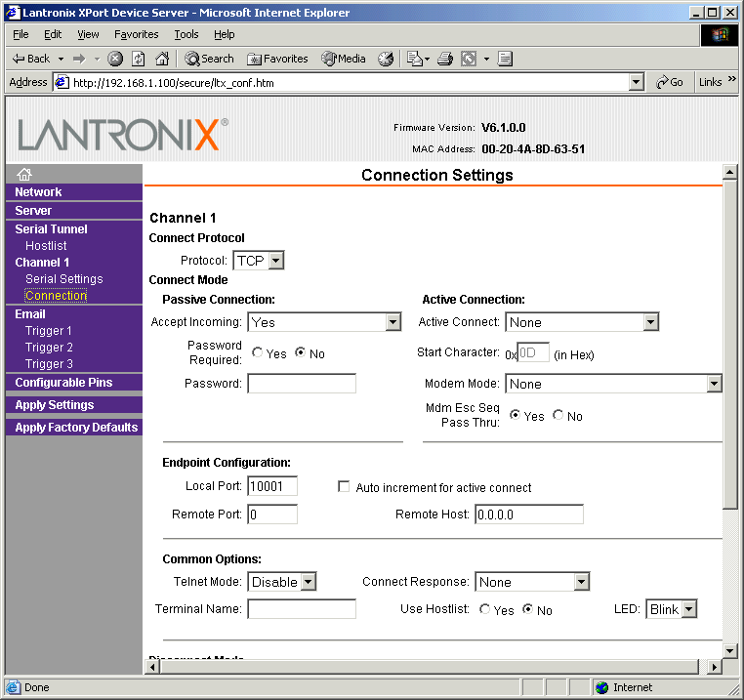This screenshot has width=744, height=700.
Task: Click Apply Factory Defaults link
Action: pyautogui.click(x=76, y=427)
